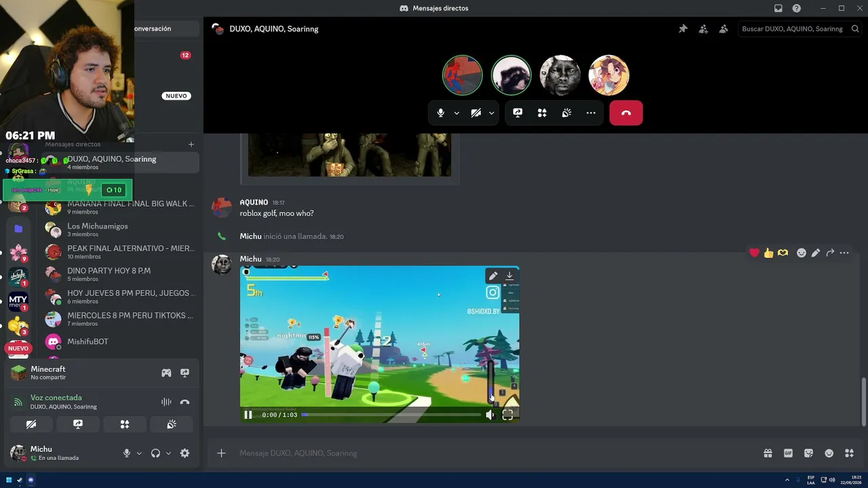Show the member list icon
The height and width of the screenshot is (488, 868).
coord(724,28)
